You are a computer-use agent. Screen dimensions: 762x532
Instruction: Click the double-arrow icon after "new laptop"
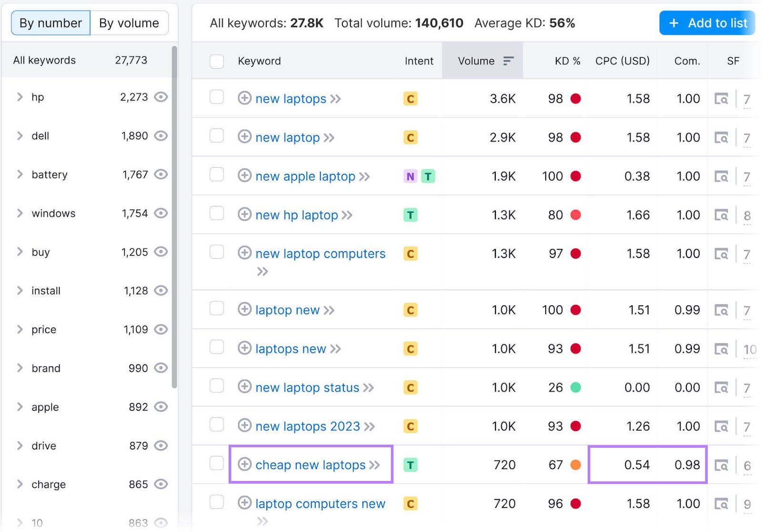pos(329,137)
